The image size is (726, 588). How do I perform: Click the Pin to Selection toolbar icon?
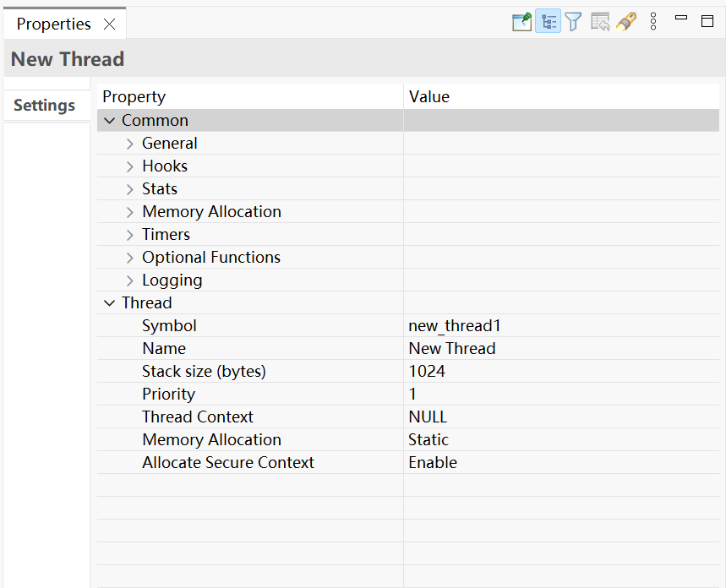click(x=521, y=22)
